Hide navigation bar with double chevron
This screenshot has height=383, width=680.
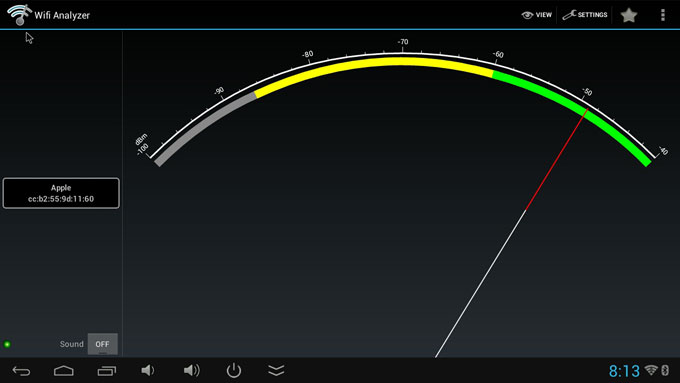pos(276,370)
